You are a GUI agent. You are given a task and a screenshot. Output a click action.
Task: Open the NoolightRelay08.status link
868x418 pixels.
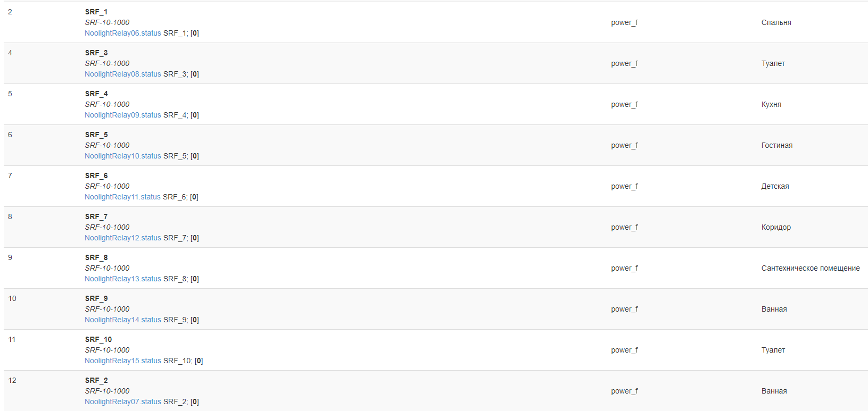[122, 74]
